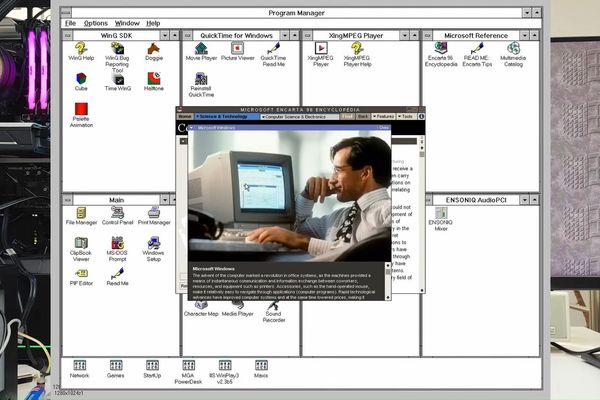600x400 pixels.
Task: Click the Encarta information icon
Action: (x=421, y=116)
